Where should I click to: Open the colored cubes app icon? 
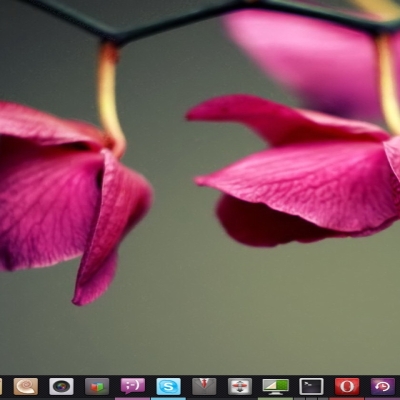click(97, 387)
